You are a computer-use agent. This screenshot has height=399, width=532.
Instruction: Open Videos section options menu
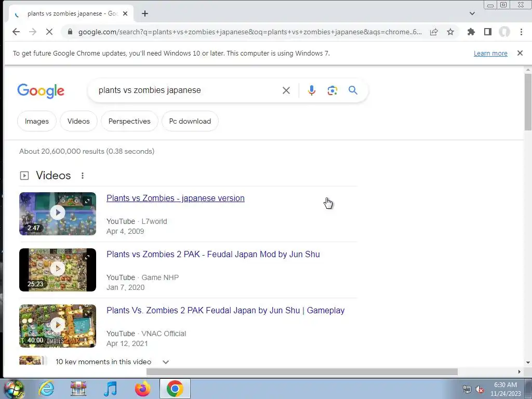[x=83, y=176]
